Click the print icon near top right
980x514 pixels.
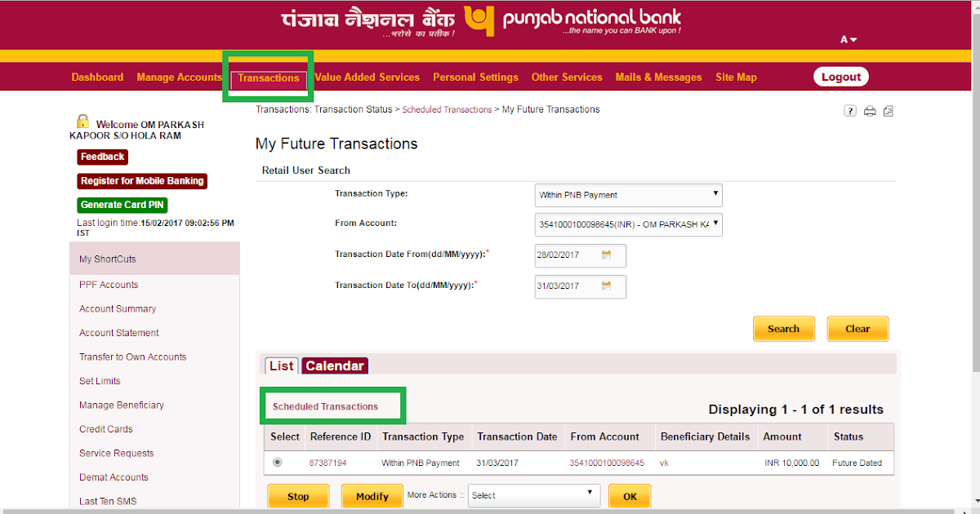(x=869, y=110)
